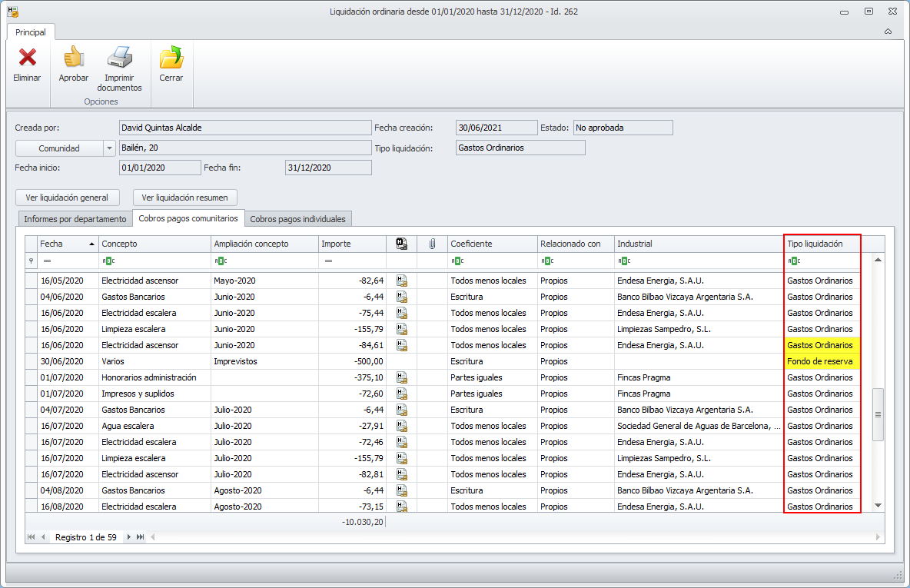Click the red X Eliminar icon
This screenshot has height=588, width=910.
coord(28,58)
